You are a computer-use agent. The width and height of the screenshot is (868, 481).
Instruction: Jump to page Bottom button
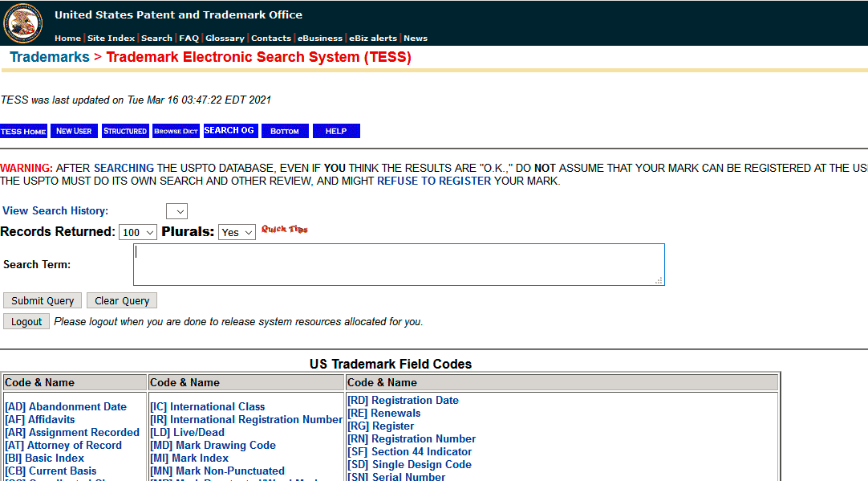pos(285,131)
